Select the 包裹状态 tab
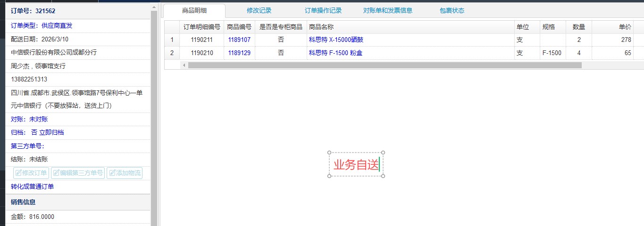Image resolution: width=644 pixels, height=226 pixels. 452,10
